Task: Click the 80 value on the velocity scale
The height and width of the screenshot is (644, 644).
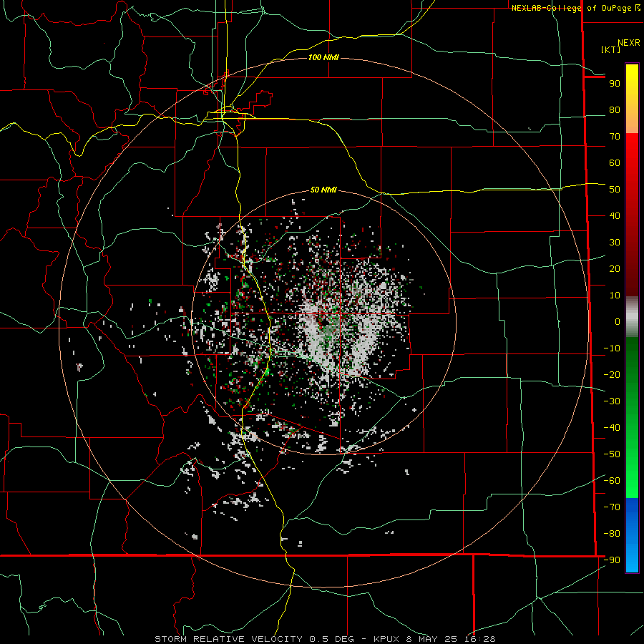Action: click(x=615, y=110)
